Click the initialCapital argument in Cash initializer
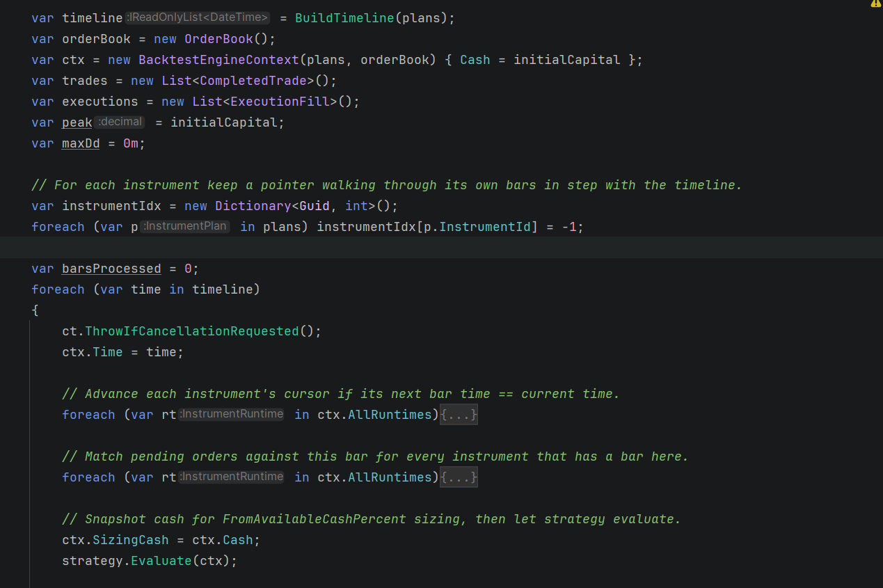The height and width of the screenshot is (588, 883). [x=567, y=60]
